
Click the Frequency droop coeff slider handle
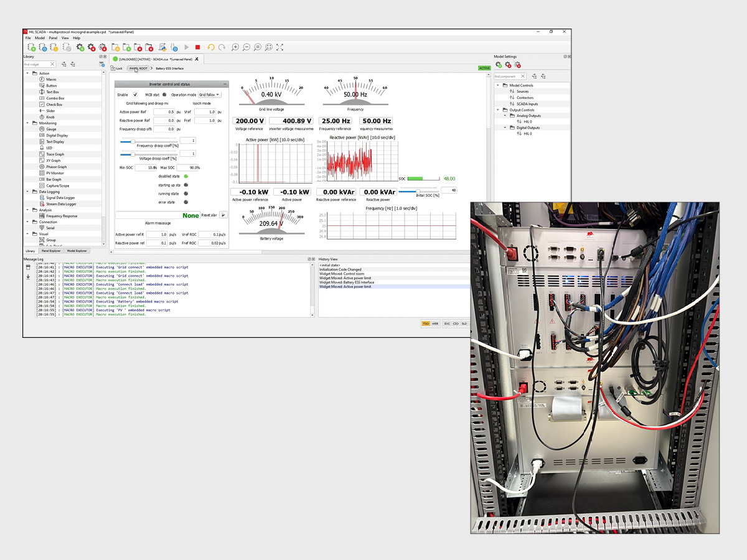[x=133, y=141]
